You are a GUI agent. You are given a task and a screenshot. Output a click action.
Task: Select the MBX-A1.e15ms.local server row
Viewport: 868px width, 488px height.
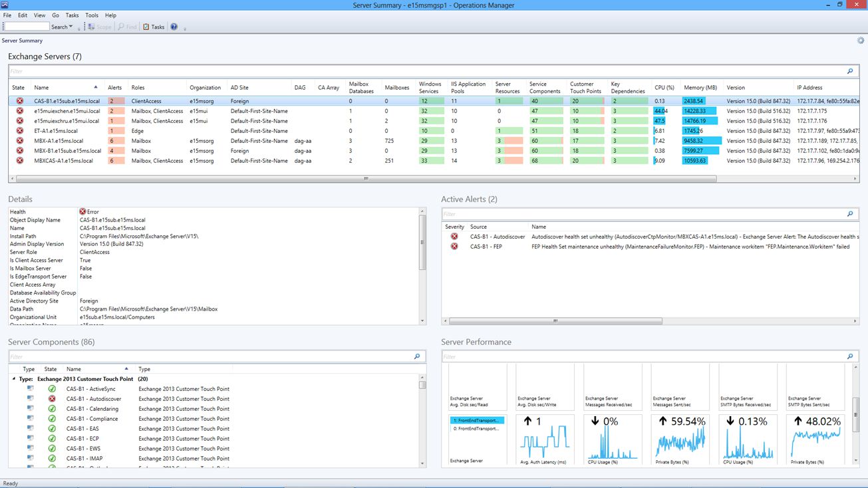[x=434, y=141]
